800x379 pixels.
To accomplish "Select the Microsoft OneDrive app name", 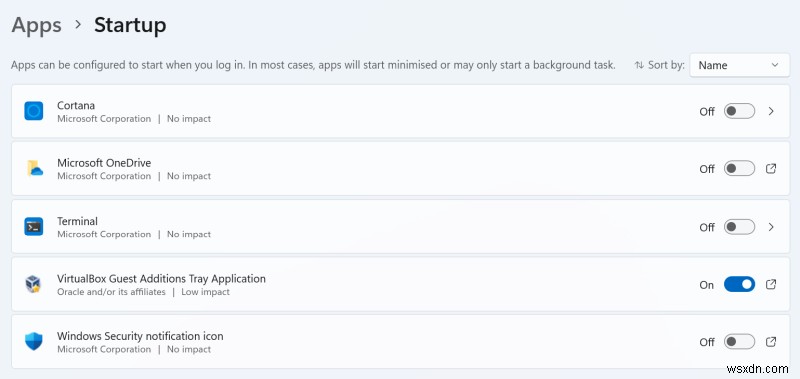I will (x=104, y=163).
